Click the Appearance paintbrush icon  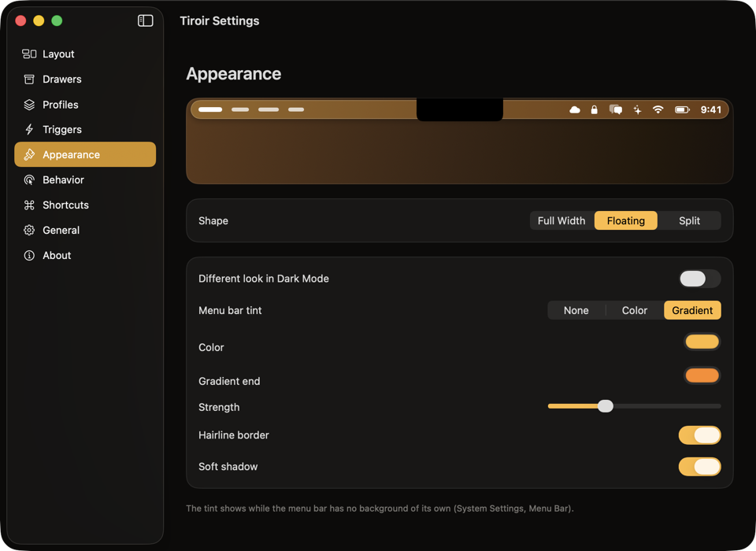pos(29,155)
